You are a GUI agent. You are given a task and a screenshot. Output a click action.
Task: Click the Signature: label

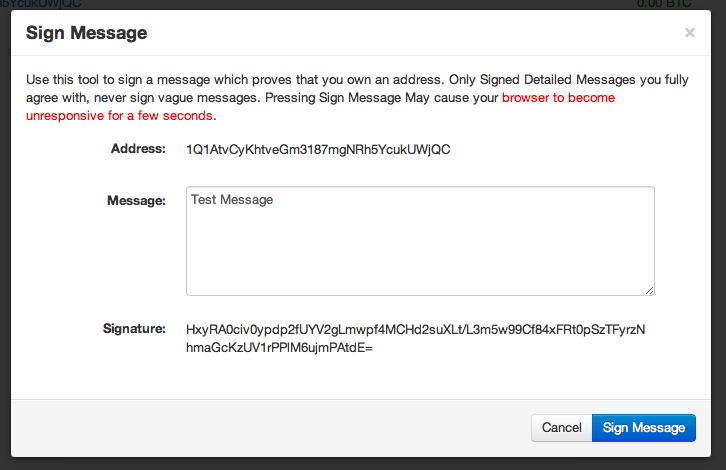(x=134, y=329)
